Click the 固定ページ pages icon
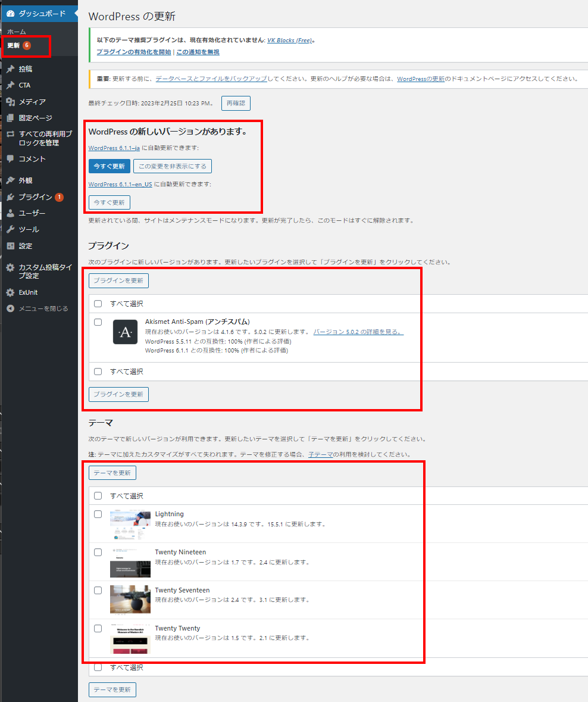Image resolution: width=588 pixels, height=702 pixels. [x=10, y=118]
